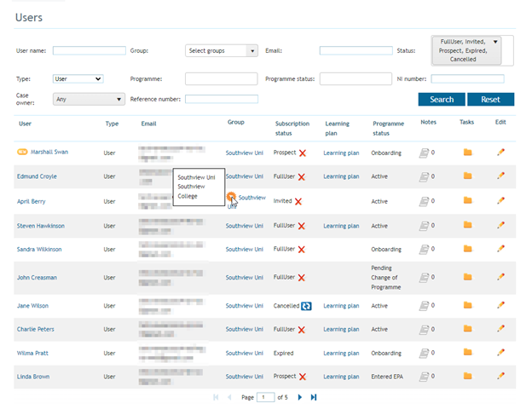532x409 pixels.
Task: Open the Case owner dropdown showing Any
Action: point(89,100)
